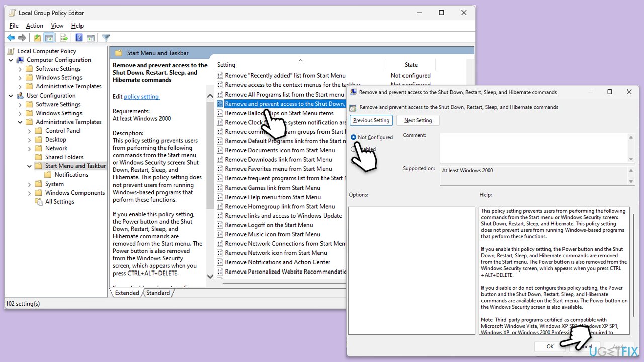Select 'Remove Downloads link from Start Menu' row
This screenshot has height=362, width=644.
[281, 159]
